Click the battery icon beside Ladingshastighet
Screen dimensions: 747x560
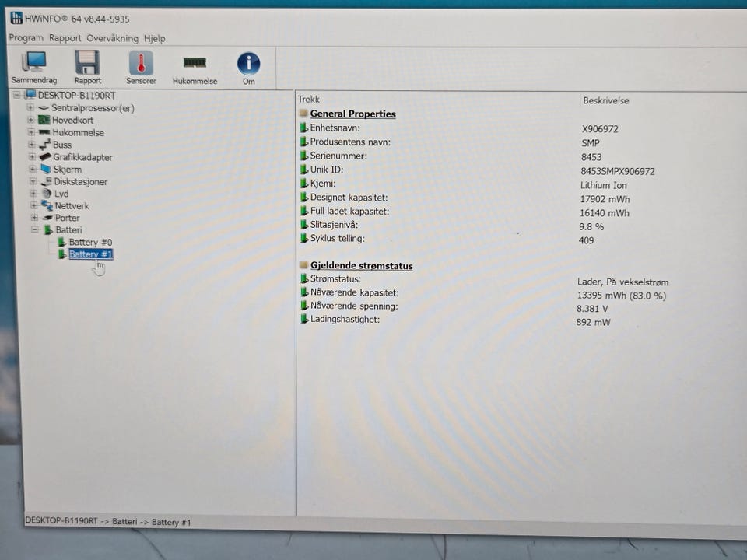click(304, 319)
